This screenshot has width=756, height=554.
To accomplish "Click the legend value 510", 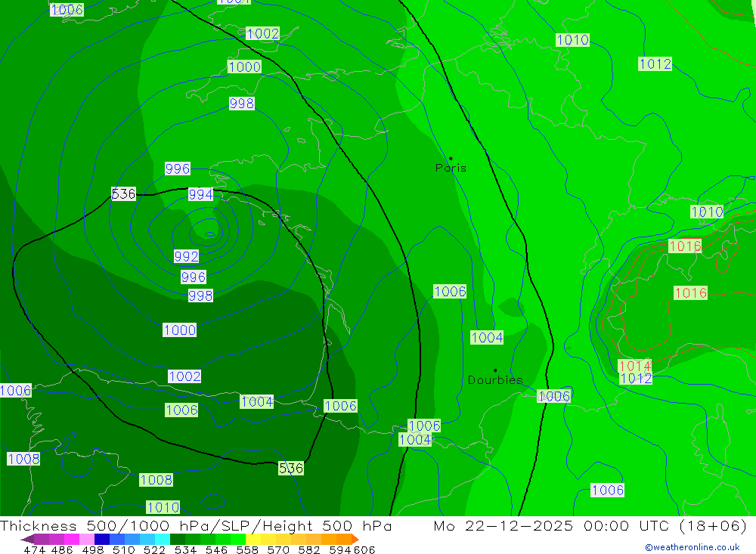I will [x=123, y=550].
